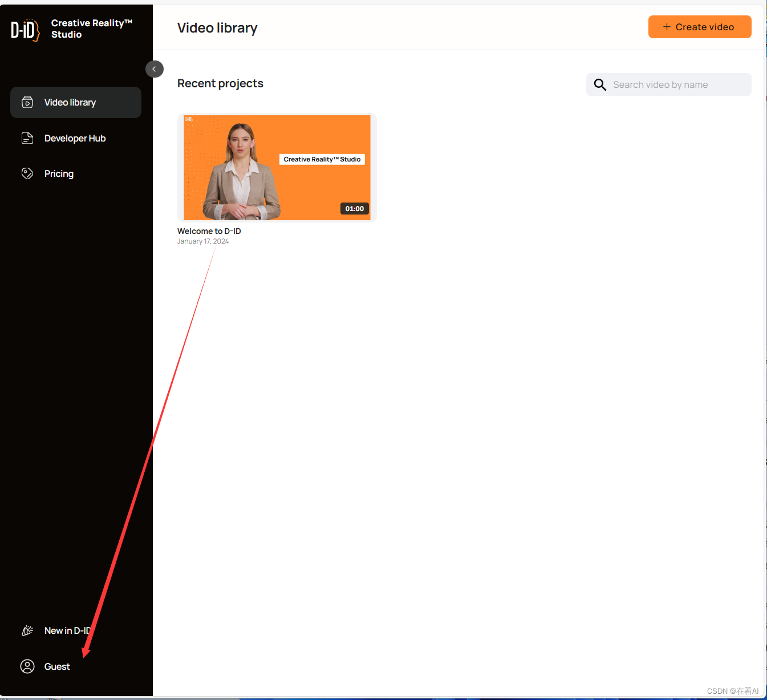The image size is (767, 700).
Task: Focus the Search video by name field
Action: click(x=669, y=84)
